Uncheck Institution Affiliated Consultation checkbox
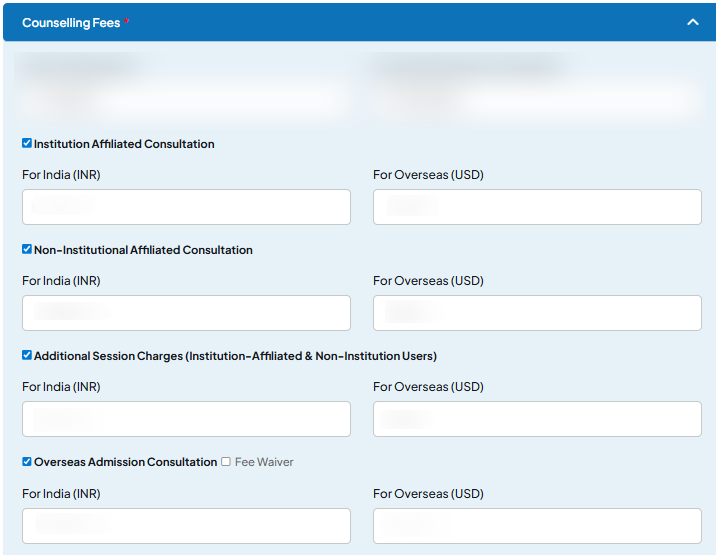 [27, 143]
